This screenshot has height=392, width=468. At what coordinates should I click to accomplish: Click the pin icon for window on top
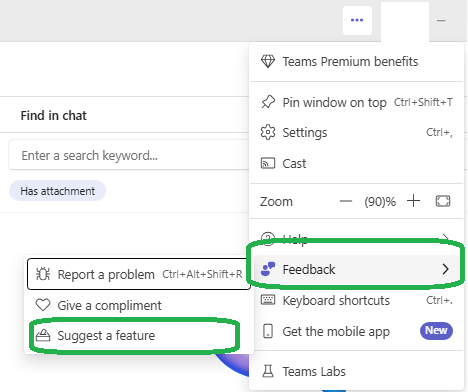[268, 102]
